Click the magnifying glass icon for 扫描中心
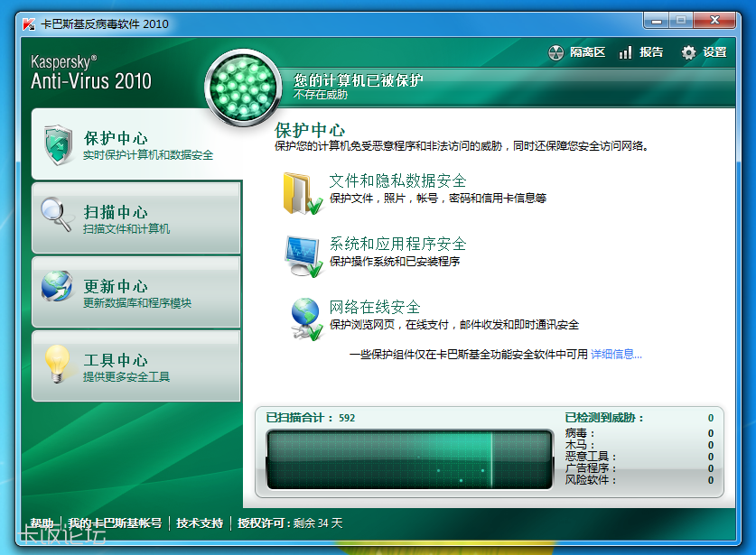This screenshot has height=555, width=756. click(x=57, y=217)
